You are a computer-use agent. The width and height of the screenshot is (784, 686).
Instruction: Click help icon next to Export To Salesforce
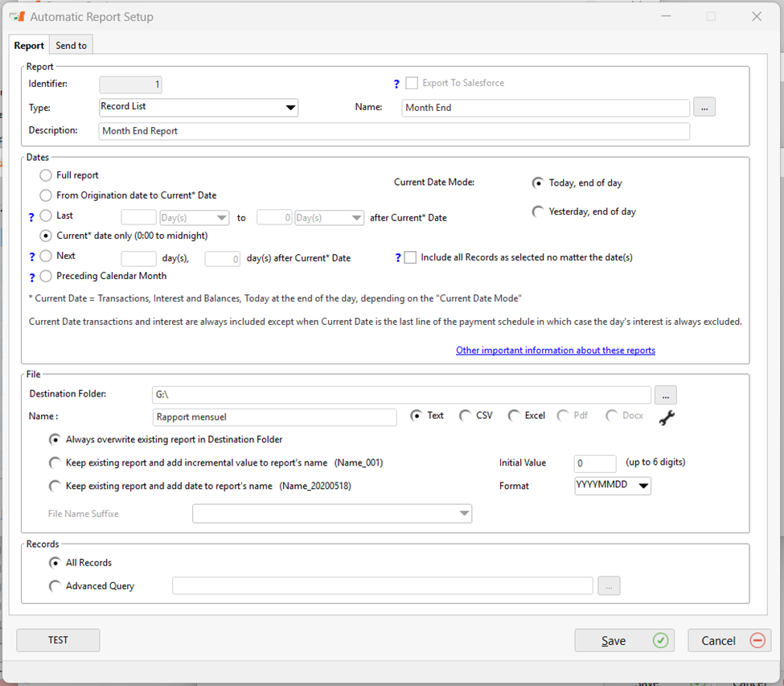coord(396,84)
